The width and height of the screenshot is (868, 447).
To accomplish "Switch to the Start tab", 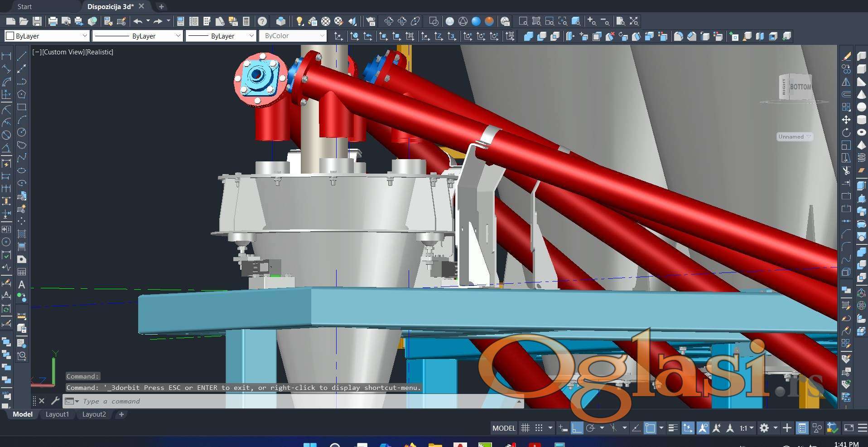I will click(x=24, y=6).
